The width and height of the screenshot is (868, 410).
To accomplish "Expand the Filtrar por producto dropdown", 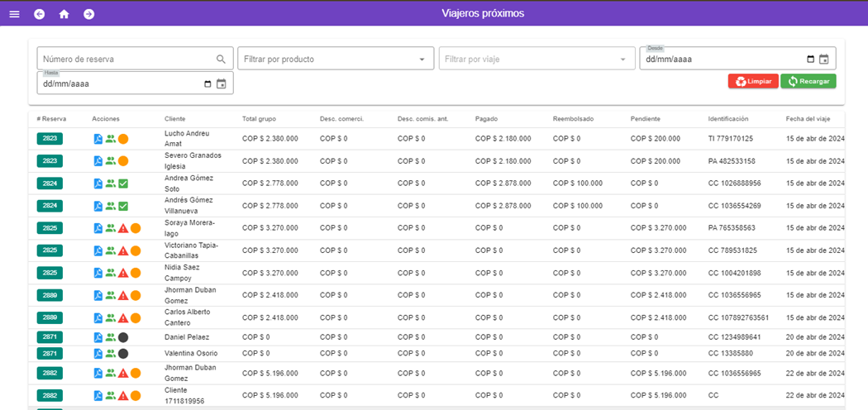I will click(422, 60).
